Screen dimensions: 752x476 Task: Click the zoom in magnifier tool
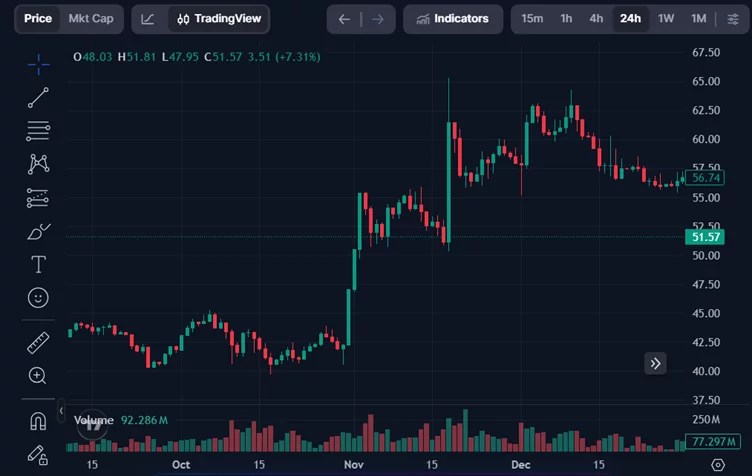pyautogui.click(x=37, y=375)
